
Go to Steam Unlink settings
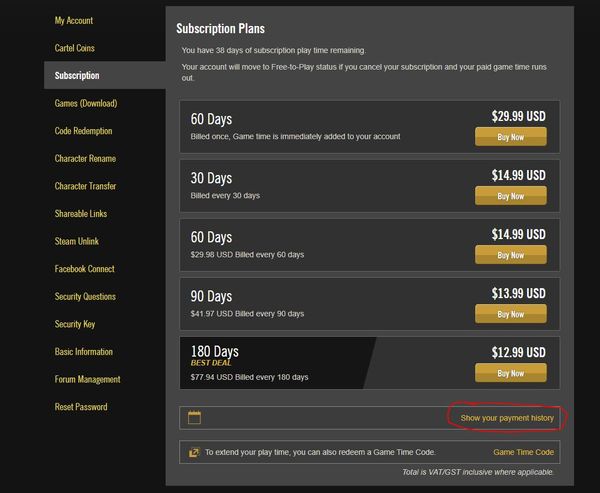click(77, 241)
